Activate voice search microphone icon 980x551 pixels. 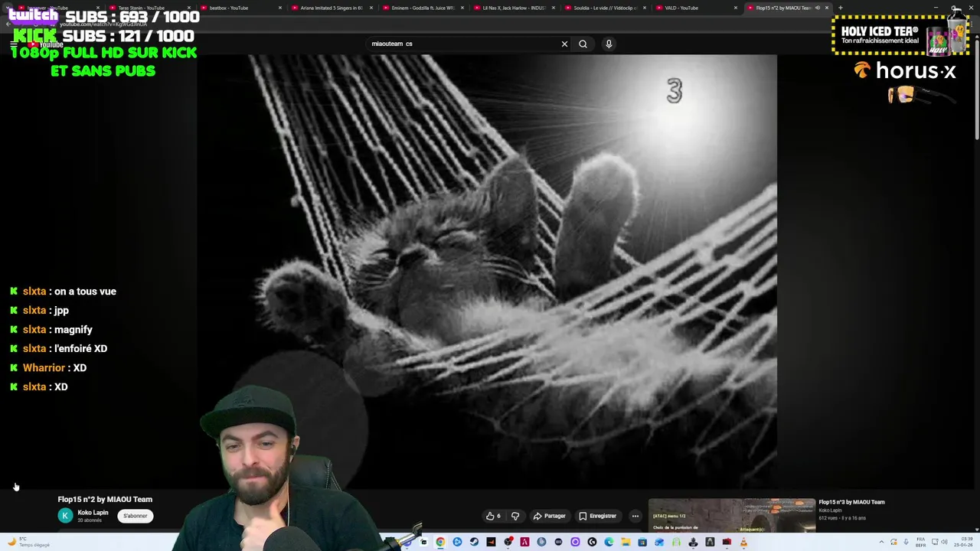609,44
